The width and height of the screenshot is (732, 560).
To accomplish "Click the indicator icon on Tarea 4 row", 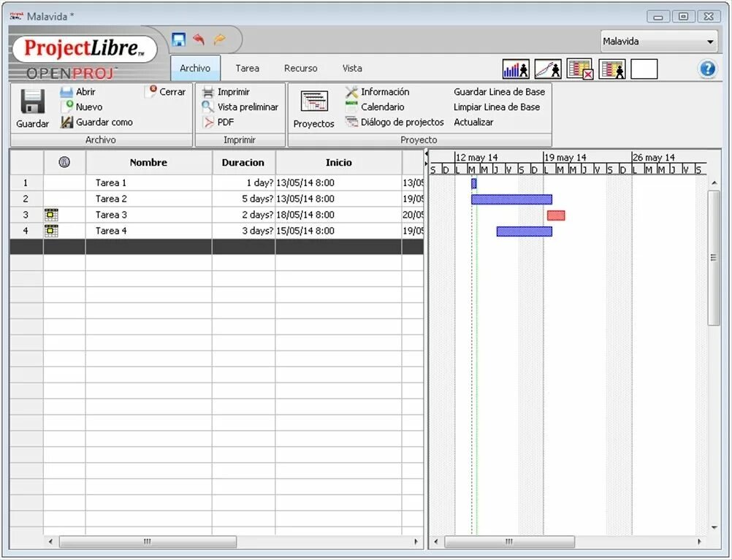I will pos(51,231).
